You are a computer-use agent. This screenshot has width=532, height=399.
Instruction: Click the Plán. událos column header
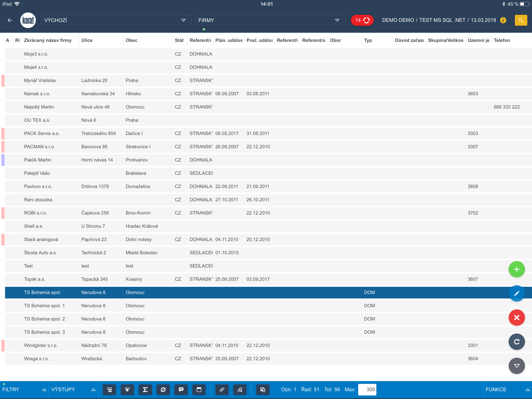pyautogui.click(x=229, y=40)
